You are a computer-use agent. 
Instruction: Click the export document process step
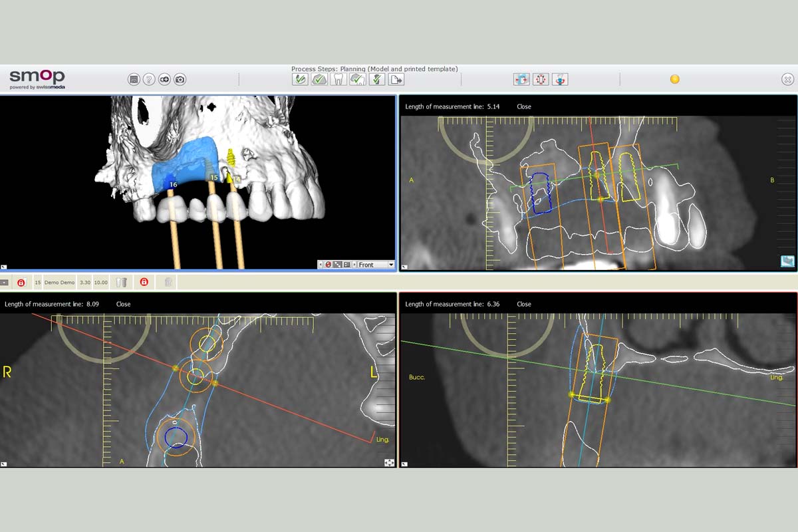pyautogui.click(x=396, y=80)
